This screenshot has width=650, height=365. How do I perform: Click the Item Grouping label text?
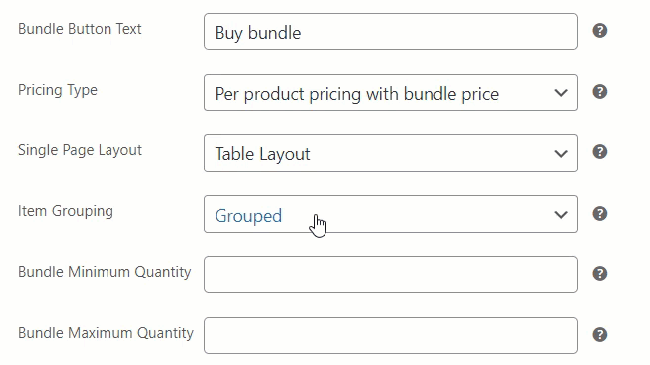pyautogui.click(x=65, y=211)
